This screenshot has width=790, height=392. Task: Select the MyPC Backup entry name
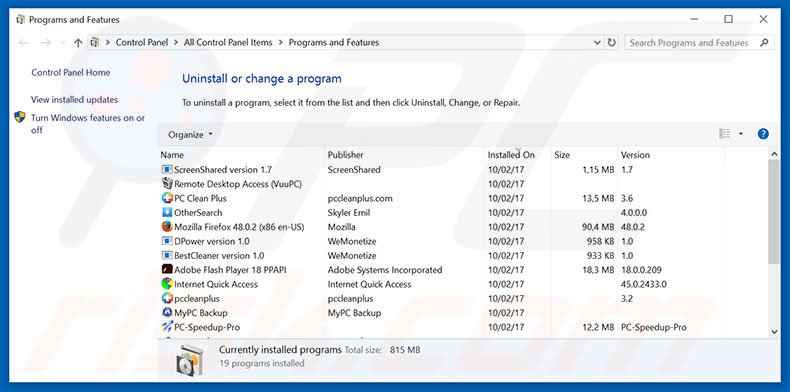coord(201,312)
